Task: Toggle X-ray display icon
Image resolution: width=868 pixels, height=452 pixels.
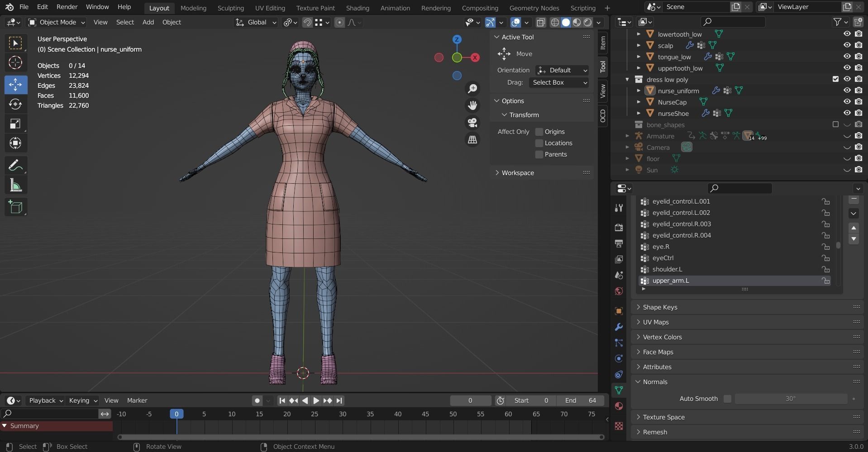Action: coord(540,22)
